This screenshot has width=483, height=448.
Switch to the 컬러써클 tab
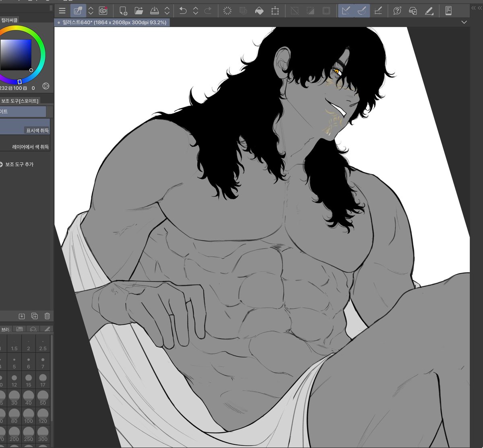pyautogui.click(x=9, y=20)
